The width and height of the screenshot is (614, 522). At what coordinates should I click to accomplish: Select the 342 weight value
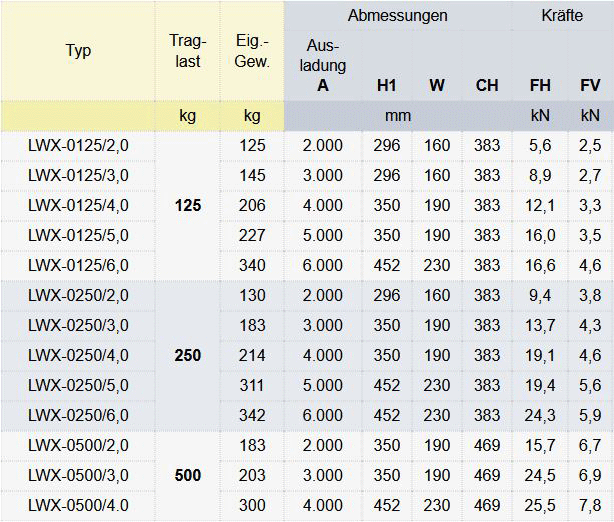point(253,416)
